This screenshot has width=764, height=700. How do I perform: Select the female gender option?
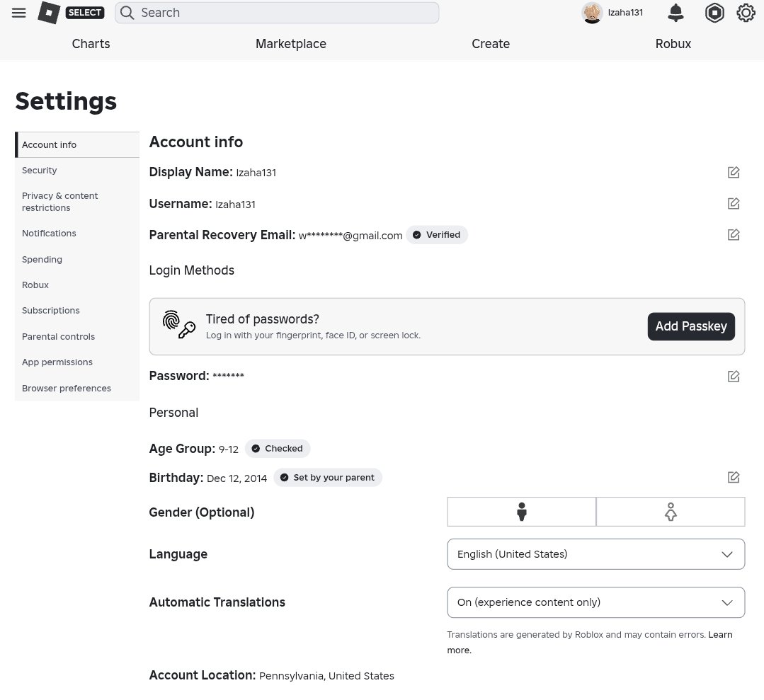(x=671, y=512)
